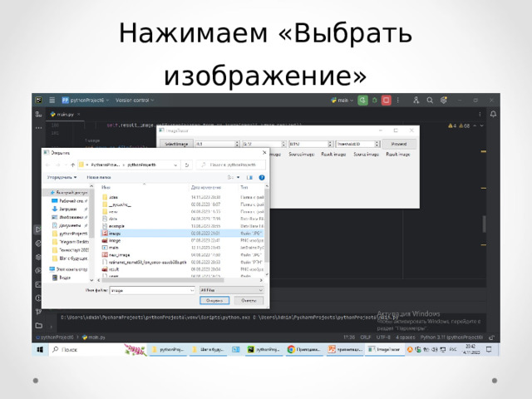Click search field in Open dialog
Viewport: 532px width, 399px height.
coord(231,165)
